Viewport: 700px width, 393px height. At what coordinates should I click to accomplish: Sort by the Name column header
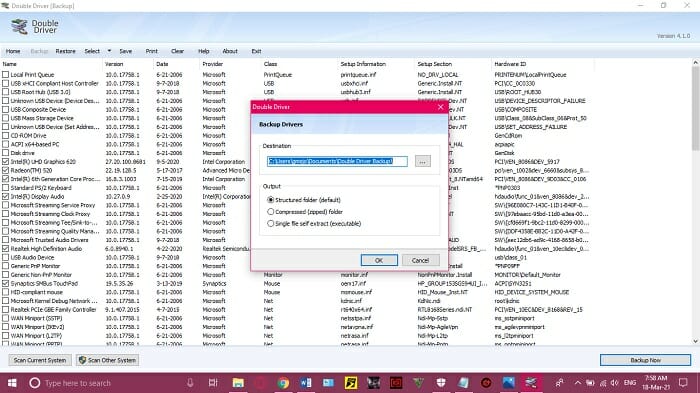10,64
